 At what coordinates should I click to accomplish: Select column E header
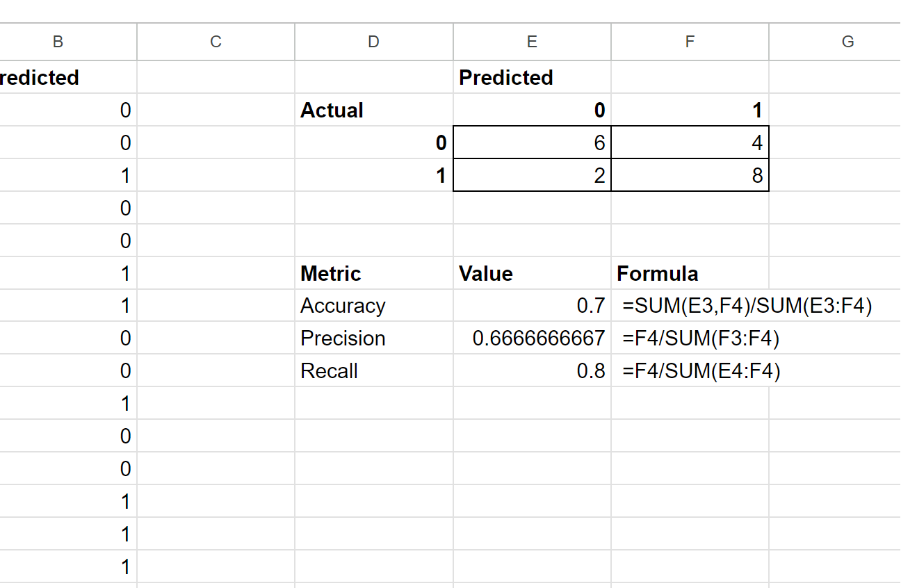pyautogui.click(x=532, y=42)
